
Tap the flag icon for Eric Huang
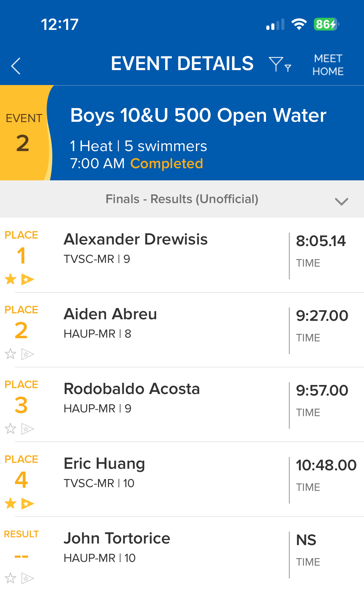(27, 504)
